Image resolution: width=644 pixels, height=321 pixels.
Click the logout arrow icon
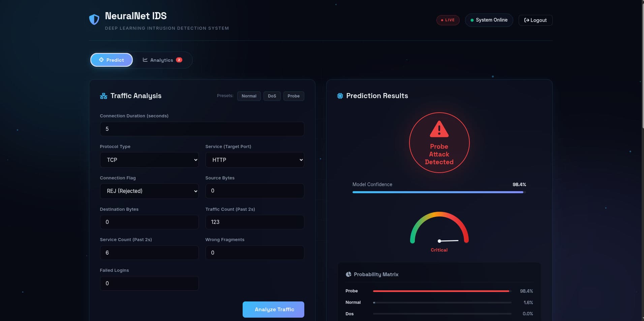point(527,20)
